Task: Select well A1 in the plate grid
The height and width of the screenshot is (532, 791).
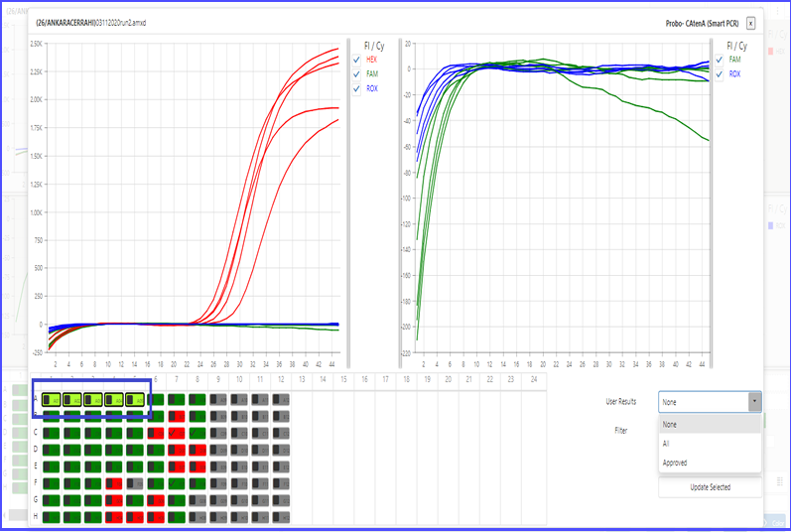Action: 51,399
